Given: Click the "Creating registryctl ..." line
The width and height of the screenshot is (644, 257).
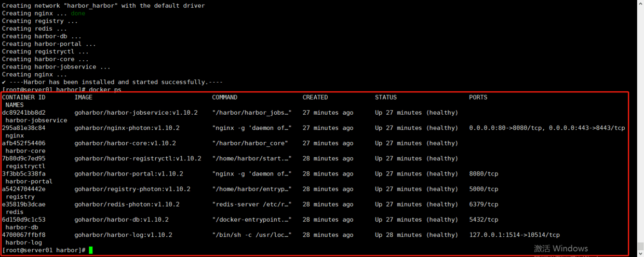Looking at the screenshot, I should pos(45,51).
